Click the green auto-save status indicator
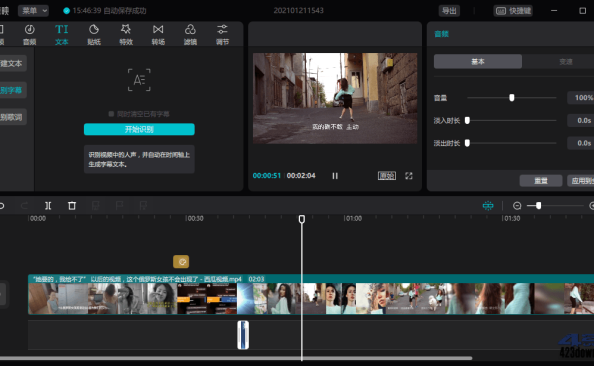The height and width of the screenshot is (366, 594). pyautogui.click(x=66, y=11)
